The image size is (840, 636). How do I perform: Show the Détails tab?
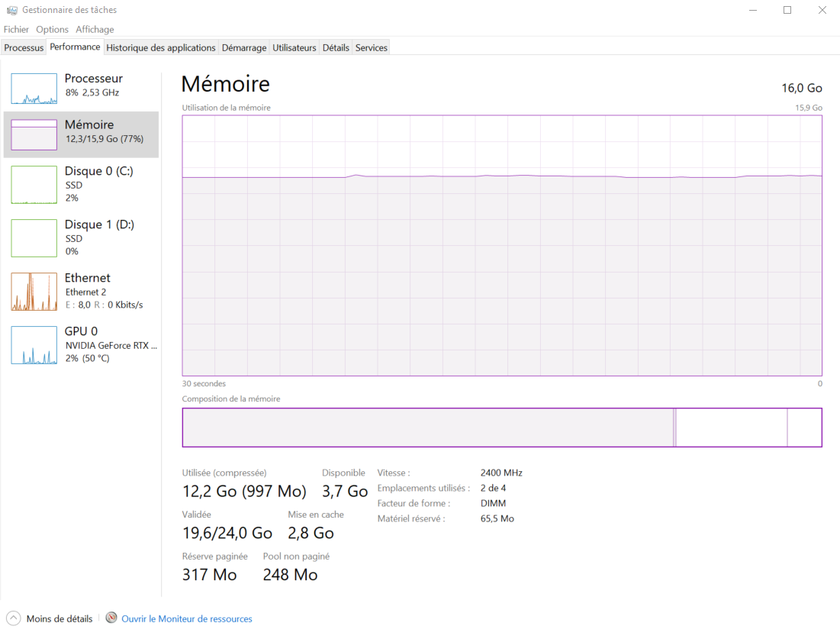pyautogui.click(x=336, y=47)
